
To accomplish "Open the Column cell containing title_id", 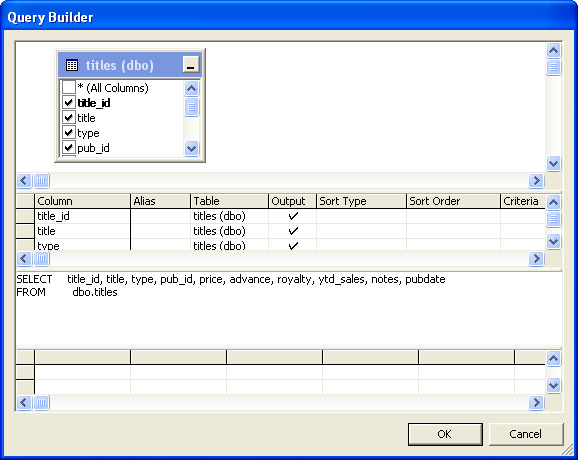I will [x=83, y=216].
